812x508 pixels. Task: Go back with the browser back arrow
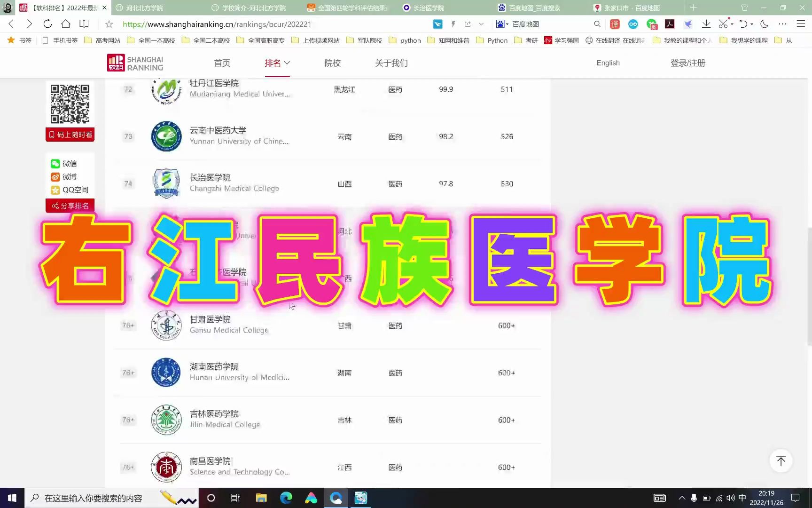click(x=11, y=24)
